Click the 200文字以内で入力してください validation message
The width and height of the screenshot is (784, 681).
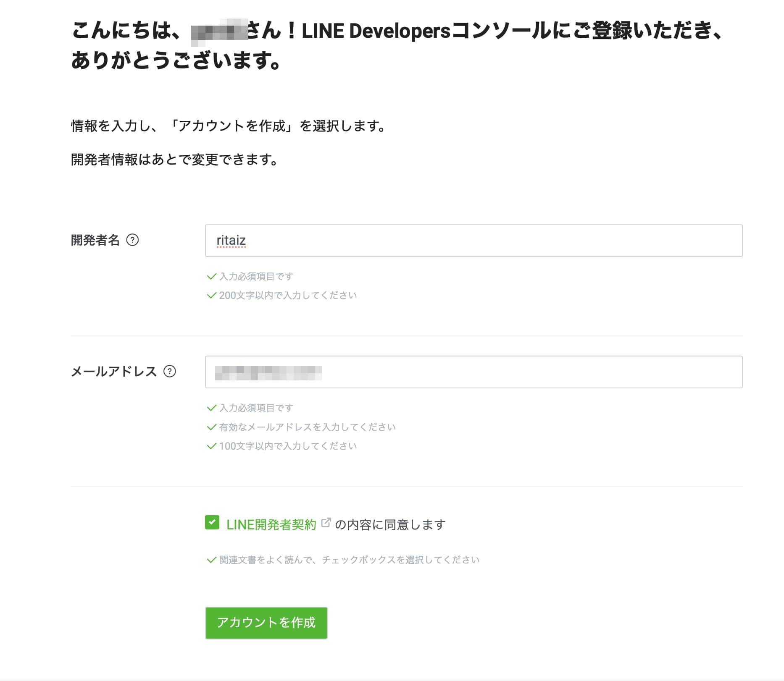point(288,295)
